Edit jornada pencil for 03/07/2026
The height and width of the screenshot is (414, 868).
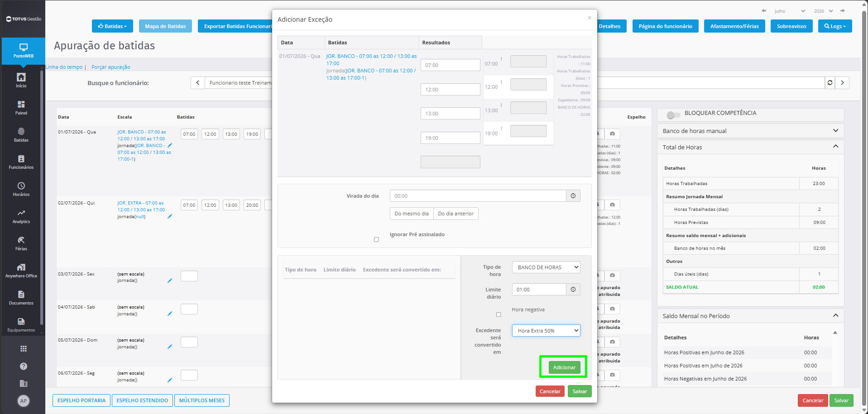pos(170,281)
